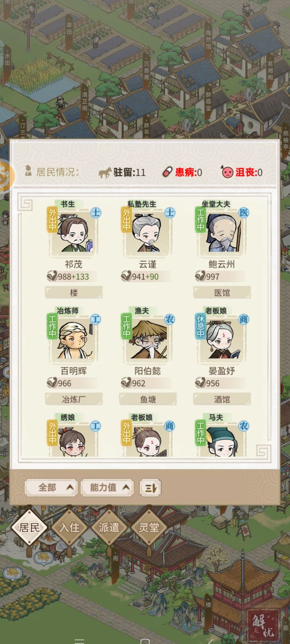Select the 居民 tab

[29, 527]
